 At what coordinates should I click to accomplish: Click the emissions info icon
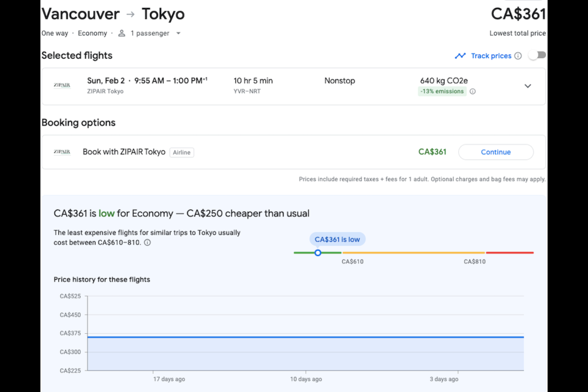click(472, 91)
